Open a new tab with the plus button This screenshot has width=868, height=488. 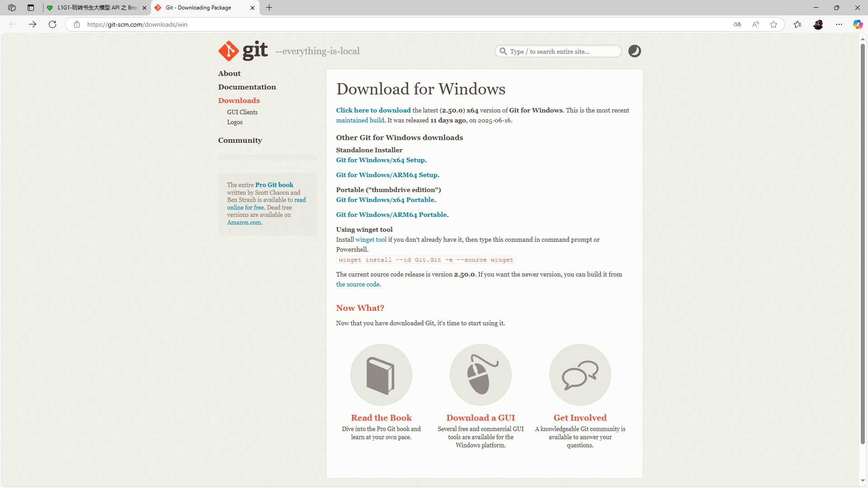[x=269, y=8]
